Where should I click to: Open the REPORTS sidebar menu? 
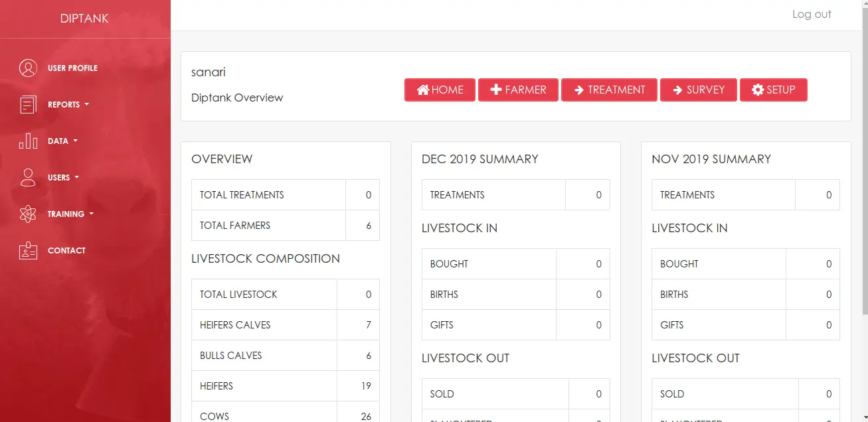[x=64, y=105]
